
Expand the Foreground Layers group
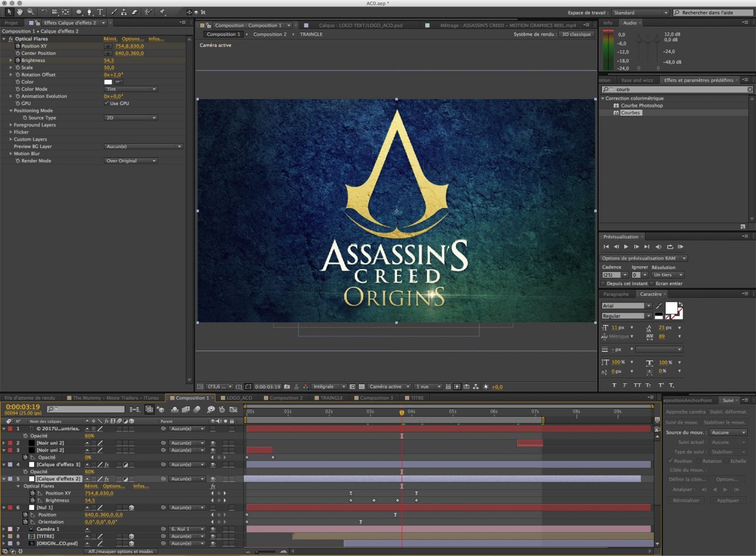pos(11,125)
